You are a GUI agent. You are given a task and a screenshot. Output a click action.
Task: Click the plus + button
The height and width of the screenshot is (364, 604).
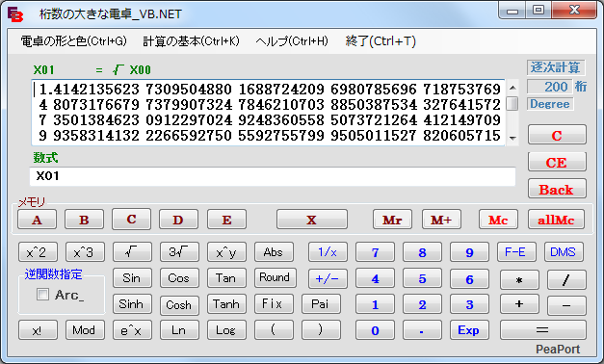tap(519, 304)
